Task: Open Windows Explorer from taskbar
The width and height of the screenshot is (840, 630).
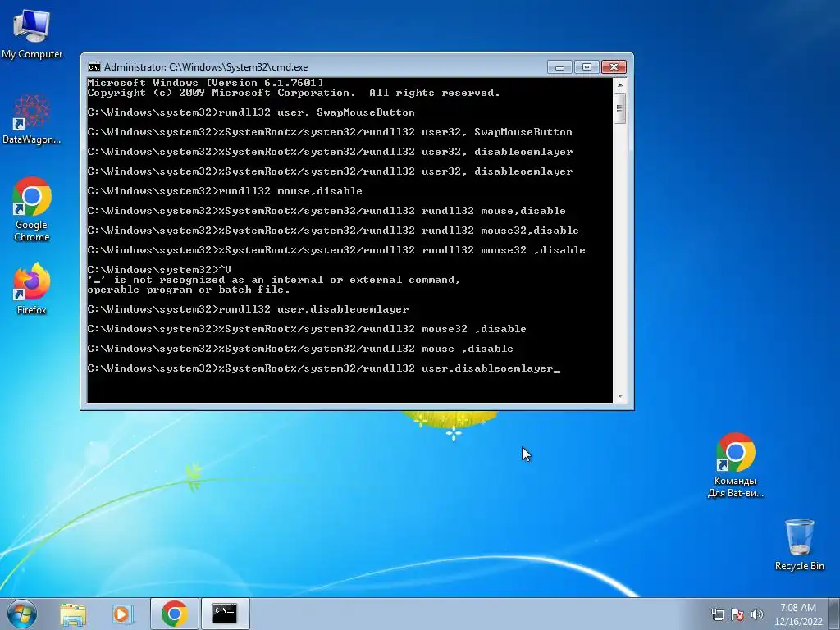Action: [73, 614]
